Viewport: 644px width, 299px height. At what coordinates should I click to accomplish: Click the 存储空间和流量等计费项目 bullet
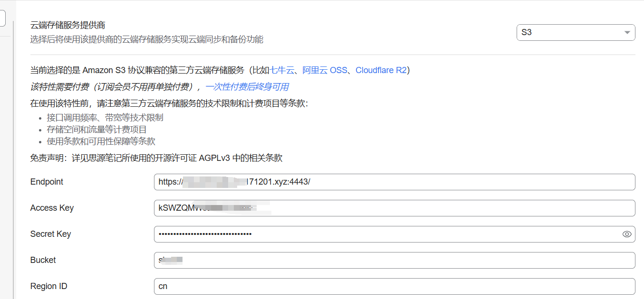click(x=96, y=130)
